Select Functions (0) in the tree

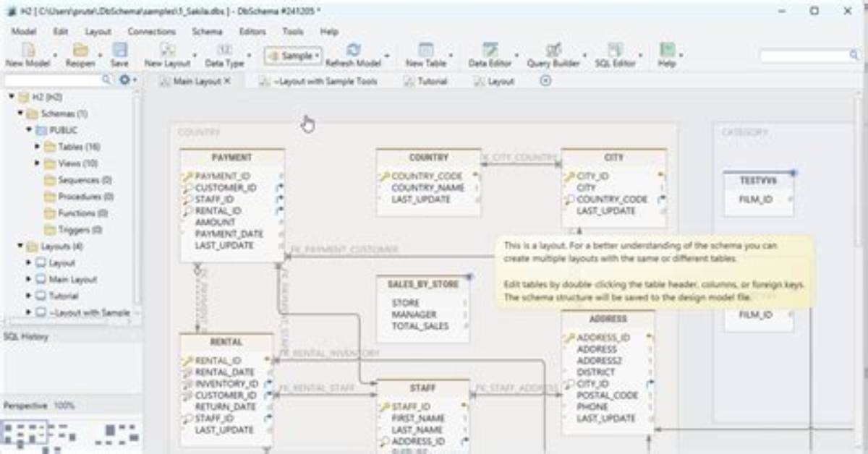(77, 213)
